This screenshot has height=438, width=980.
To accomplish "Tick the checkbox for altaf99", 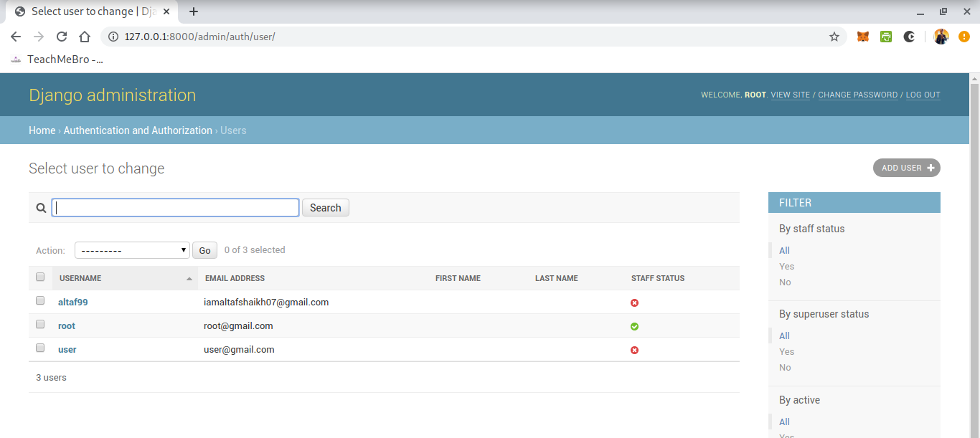I will click(40, 301).
